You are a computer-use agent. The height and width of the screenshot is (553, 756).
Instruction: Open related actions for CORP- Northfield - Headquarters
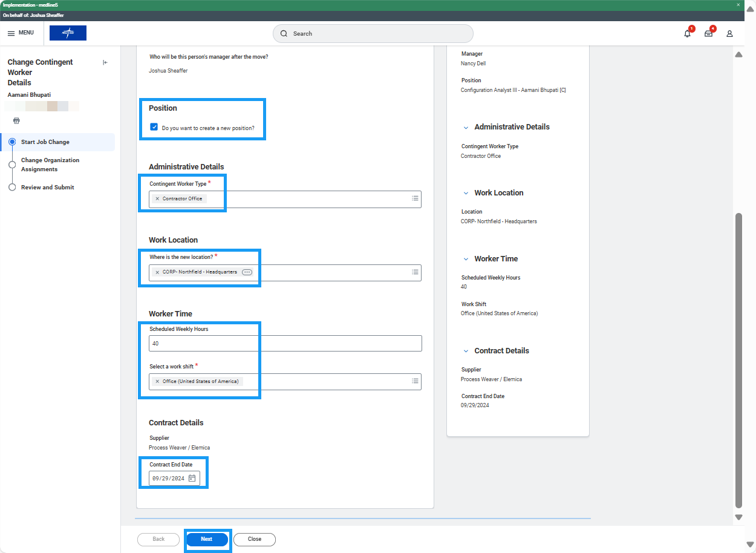click(x=247, y=272)
